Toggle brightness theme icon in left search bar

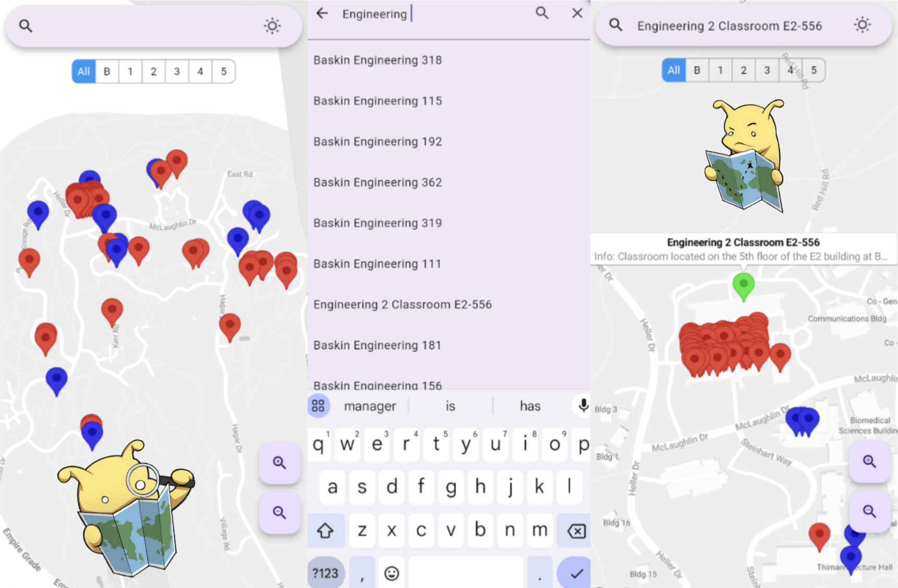pyautogui.click(x=272, y=26)
